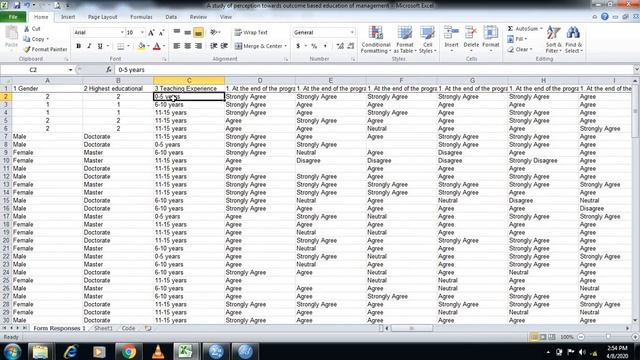Switch to the Formulas tab
This screenshot has height=360, width=640.
[141, 17]
